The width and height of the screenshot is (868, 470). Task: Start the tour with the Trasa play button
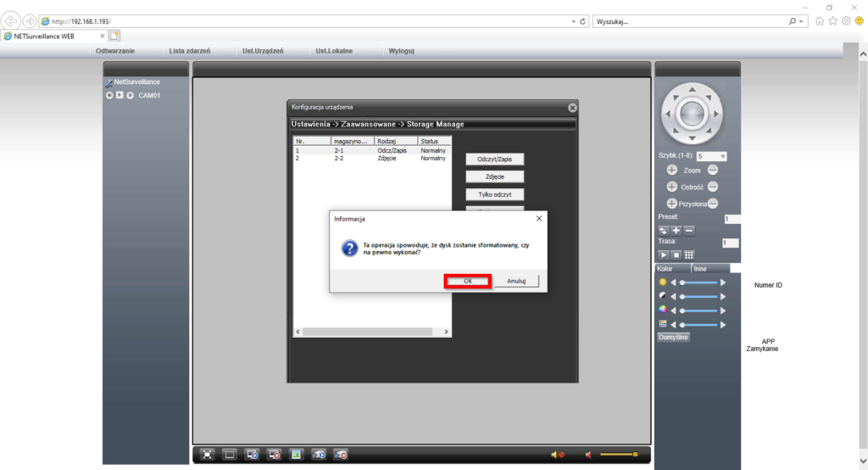[664, 255]
